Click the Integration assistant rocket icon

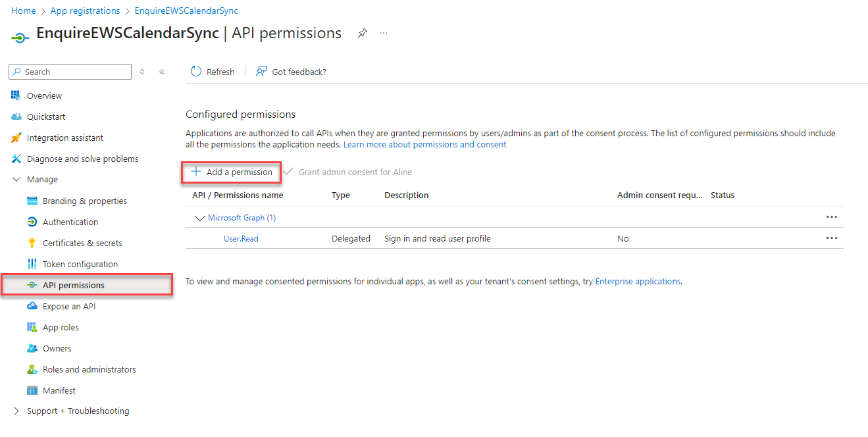[16, 138]
